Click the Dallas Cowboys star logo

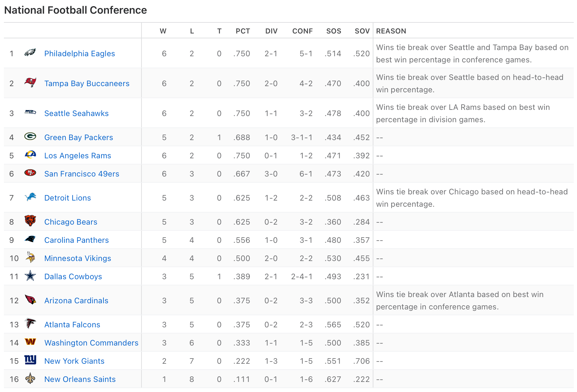[x=30, y=276]
